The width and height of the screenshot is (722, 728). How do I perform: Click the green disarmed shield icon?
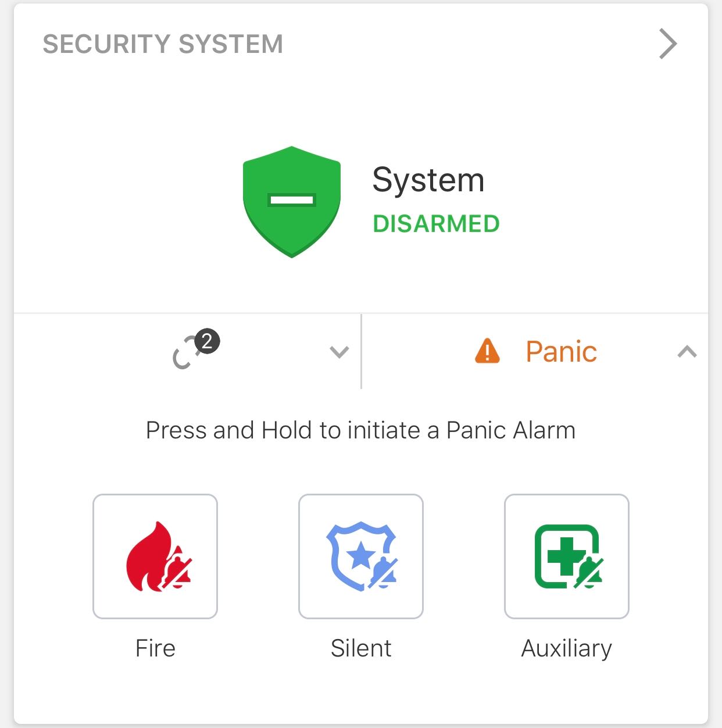pos(291,202)
